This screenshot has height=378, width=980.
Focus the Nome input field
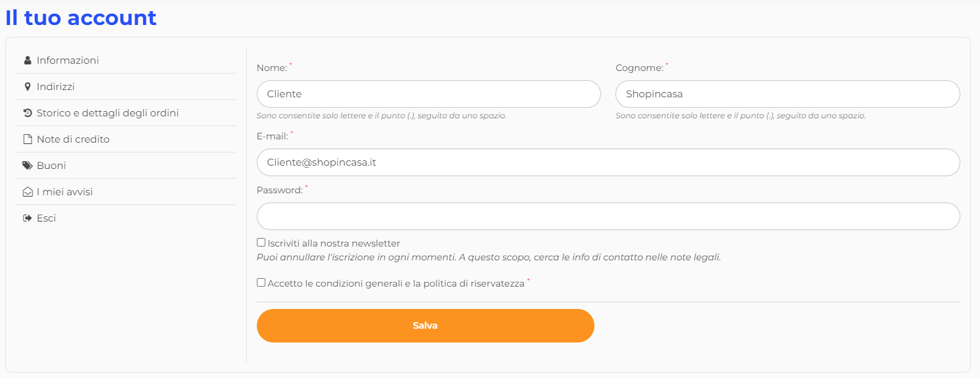429,94
